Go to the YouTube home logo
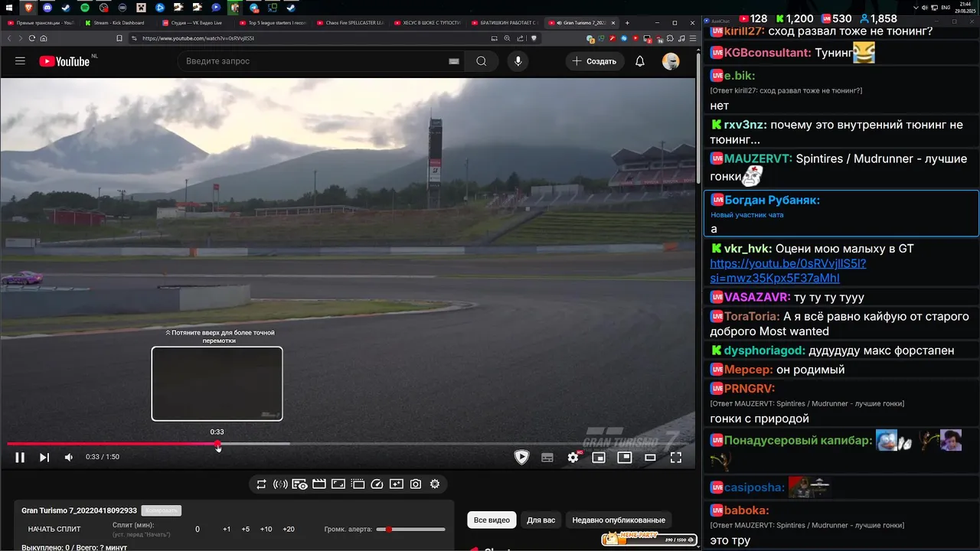 tap(64, 61)
